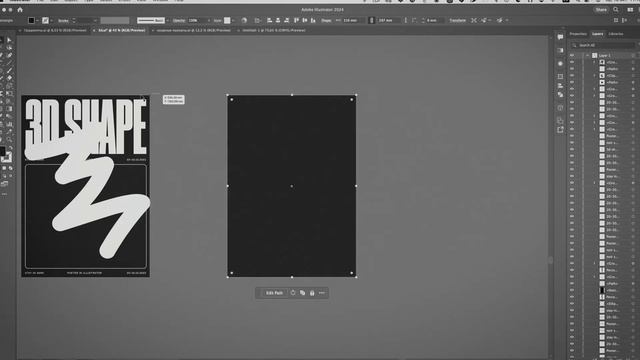Click the Horizontal Align Center icon
Image resolution: width=640 pixels, height=360 pixels.
tap(278, 20)
